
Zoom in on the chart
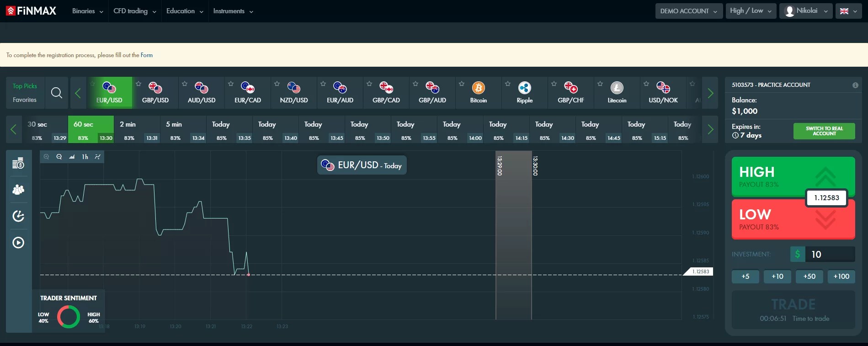coord(46,157)
